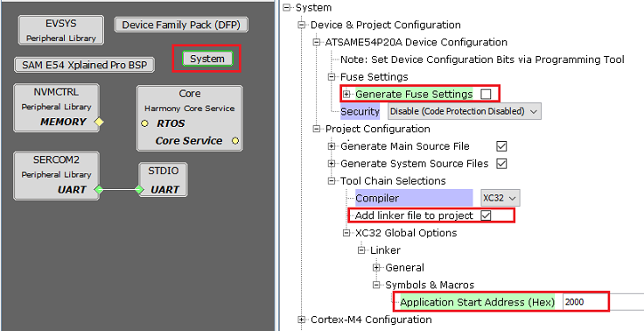The height and width of the screenshot is (331, 644).
Task: Open the Compiler XC32 dropdown
Action: 500,198
